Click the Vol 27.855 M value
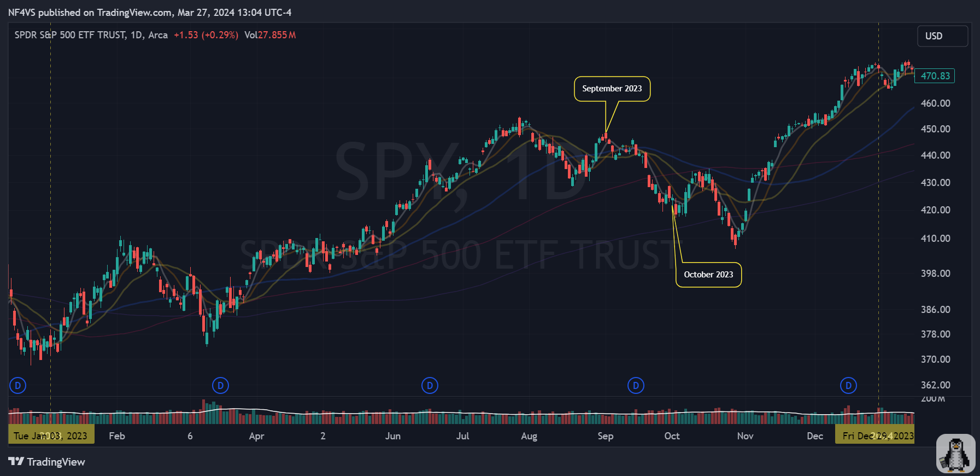This screenshot has height=476, width=980. tap(270, 35)
